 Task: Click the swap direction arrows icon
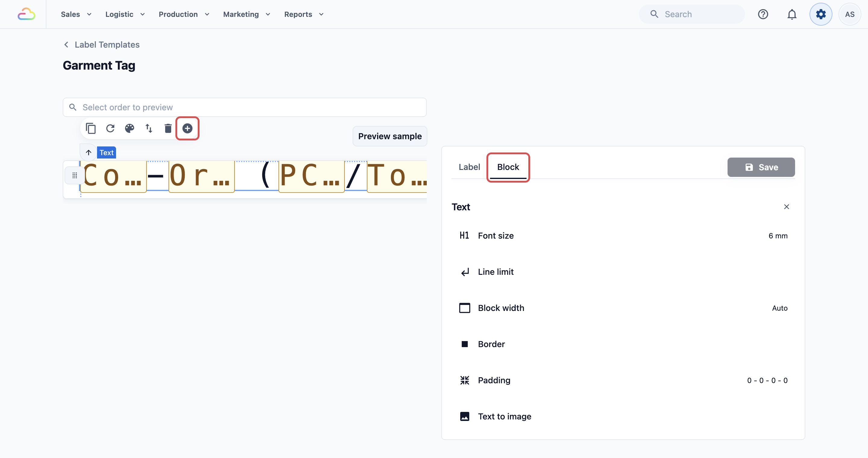(149, 128)
